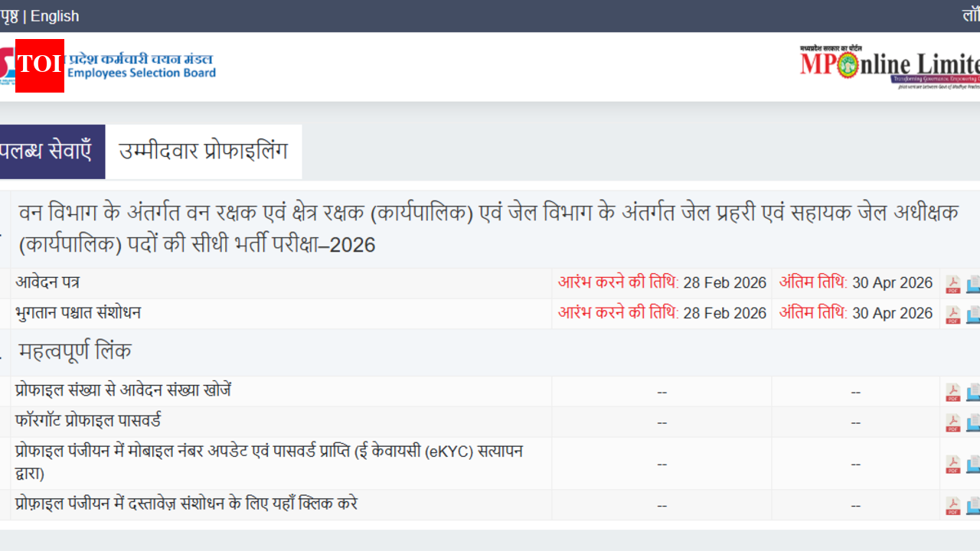This screenshot has width=980, height=551.
Task: Open प्रोफाइल संख्या से आवेदन संख्या खोजें link
Action: (123, 390)
